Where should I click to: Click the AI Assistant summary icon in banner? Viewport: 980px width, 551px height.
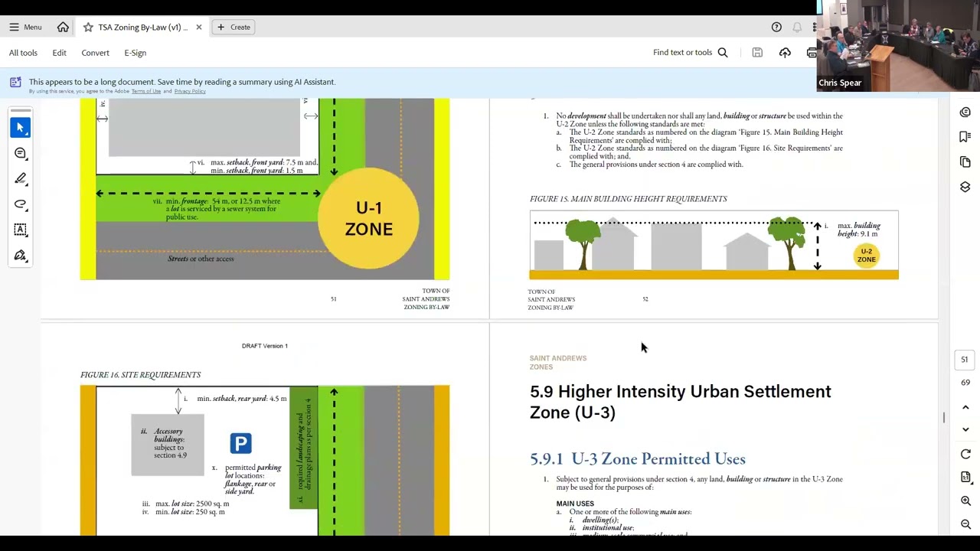tap(17, 83)
